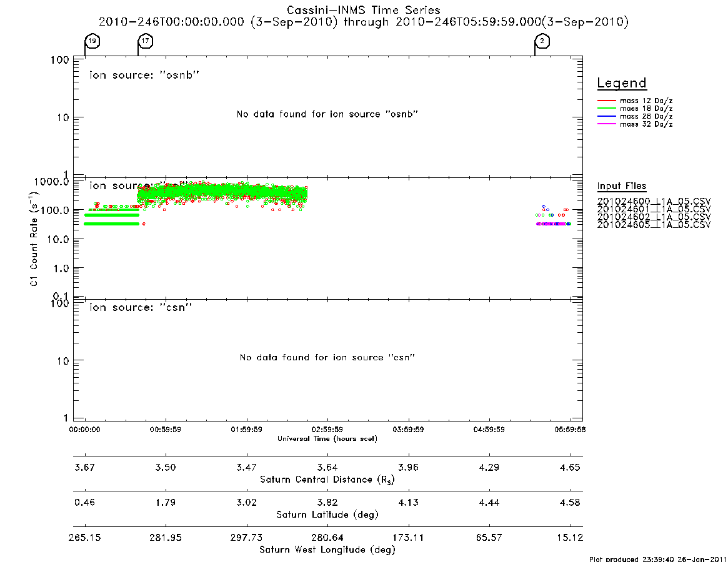This screenshot has height=562, width=728.
Task: Click the 05:59:58 time tick label
Action: click(570, 430)
